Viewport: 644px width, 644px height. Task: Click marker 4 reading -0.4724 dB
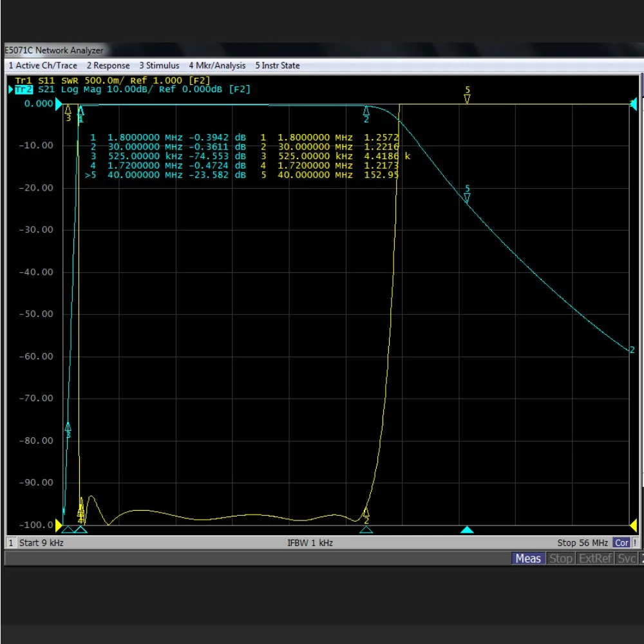pyautogui.click(x=217, y=166)
